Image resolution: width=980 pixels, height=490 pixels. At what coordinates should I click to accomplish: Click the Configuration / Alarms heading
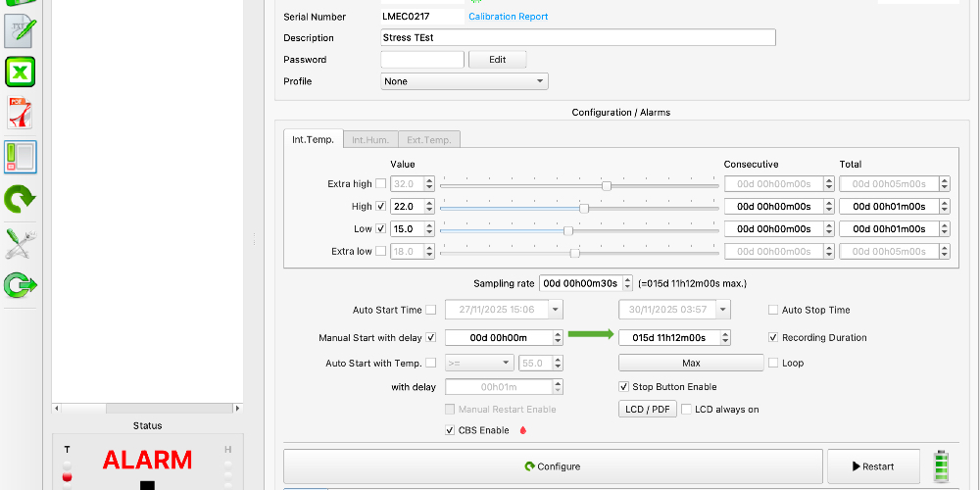[621, 113]
